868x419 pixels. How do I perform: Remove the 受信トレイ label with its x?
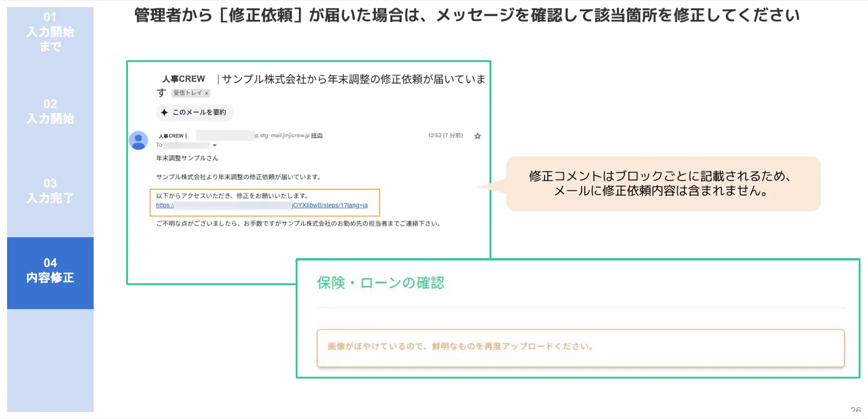click(207, 93)
